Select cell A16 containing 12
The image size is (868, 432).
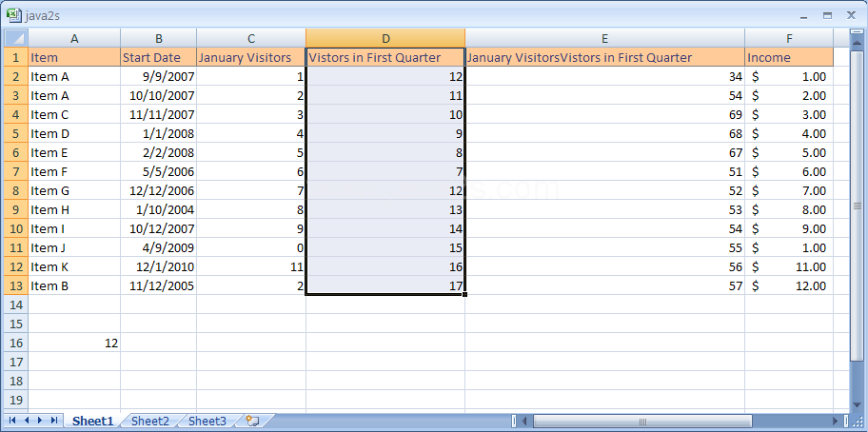tap(74, 343)
